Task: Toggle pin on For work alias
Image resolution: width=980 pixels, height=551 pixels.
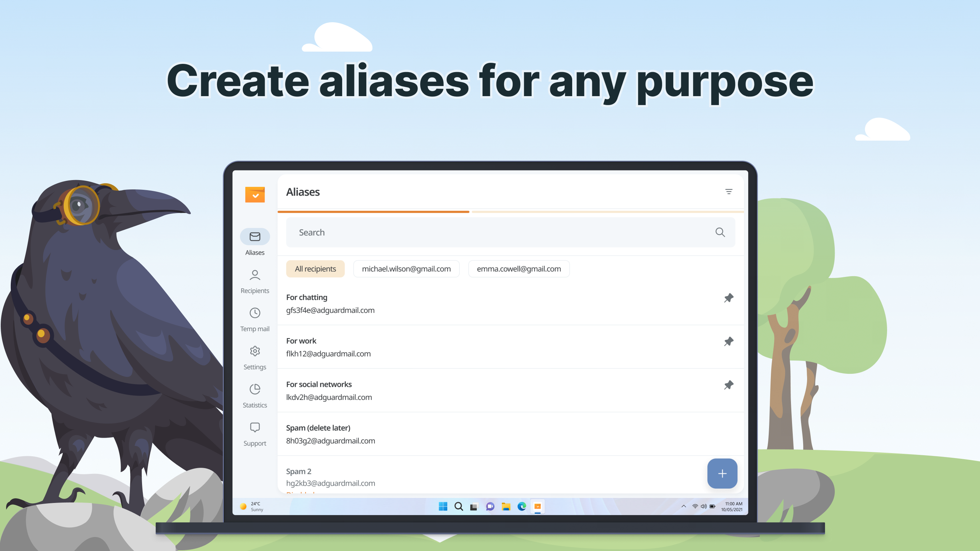Action: point(728,342)
